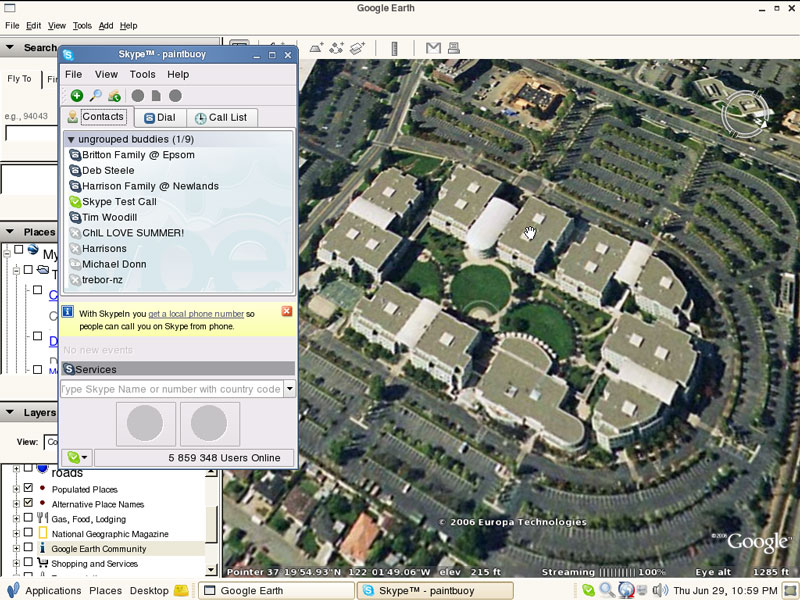Switch to the Dial tab in Skype

coord(160,117)
